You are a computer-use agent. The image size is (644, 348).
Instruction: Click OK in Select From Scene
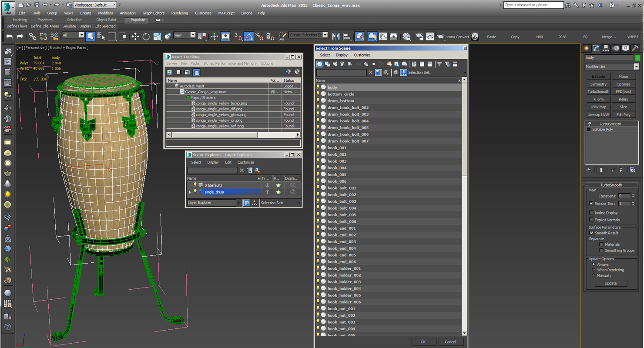(423, 342)
